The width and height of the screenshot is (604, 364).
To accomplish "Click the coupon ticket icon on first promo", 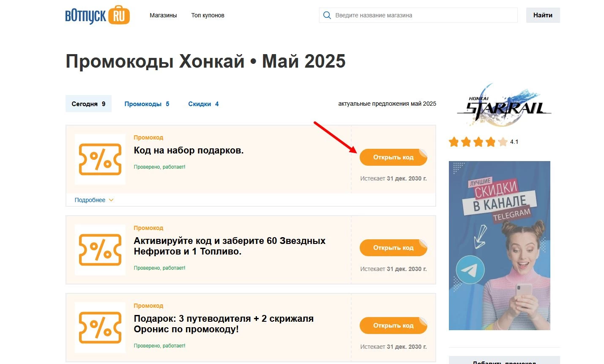I will [x=100, y=159].
